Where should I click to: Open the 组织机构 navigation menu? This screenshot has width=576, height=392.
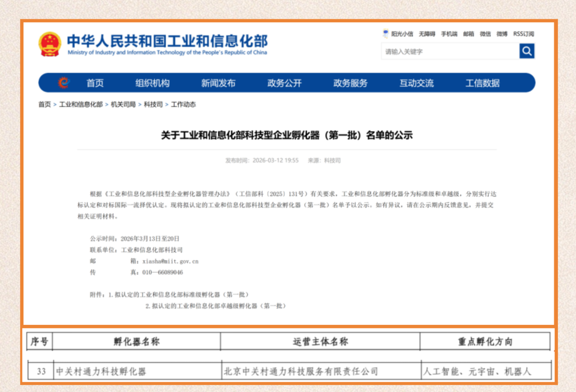tap(153, 83)
